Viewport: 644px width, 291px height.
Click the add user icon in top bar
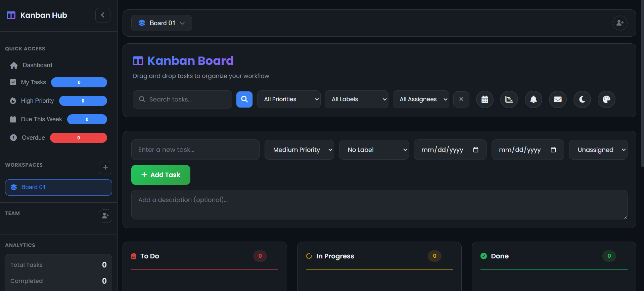(x=620, y=23)
